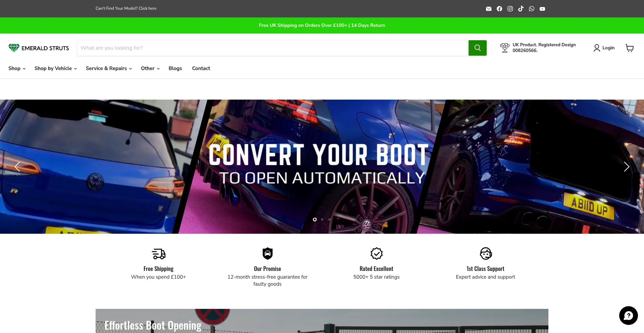Screen dimensions: 644x333
Task: Click the Login link
Action: coord(604,48)
